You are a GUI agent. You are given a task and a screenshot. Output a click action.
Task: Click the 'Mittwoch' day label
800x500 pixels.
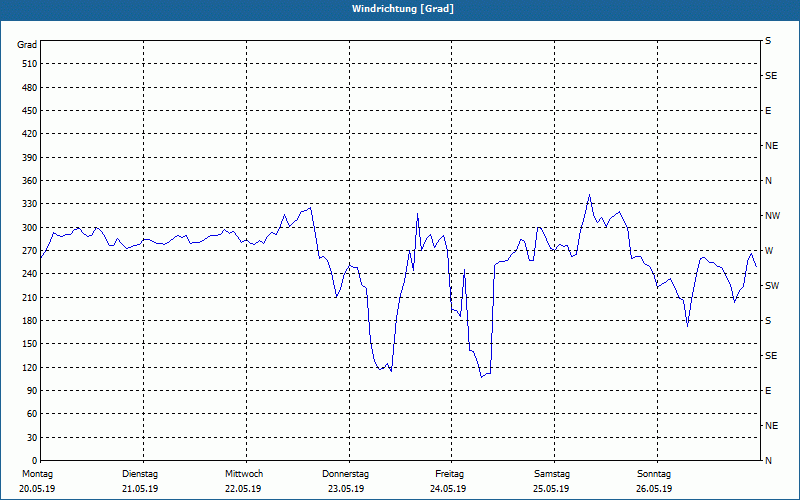tap(244, 474)
